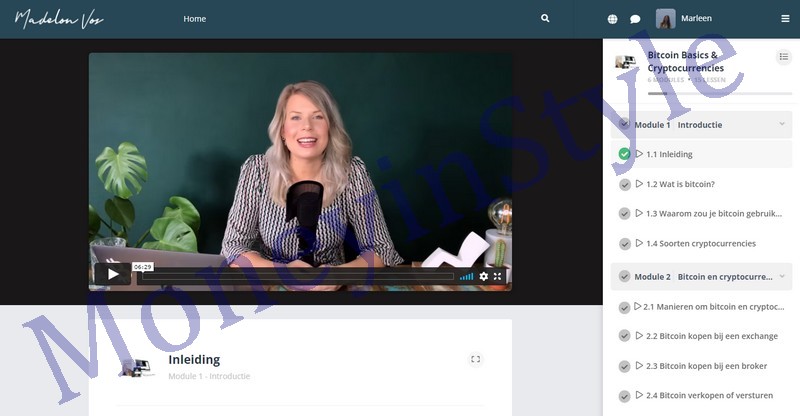Open the search magnifier in header
This screenshot has height=416, width=800.
coord(545,19)
